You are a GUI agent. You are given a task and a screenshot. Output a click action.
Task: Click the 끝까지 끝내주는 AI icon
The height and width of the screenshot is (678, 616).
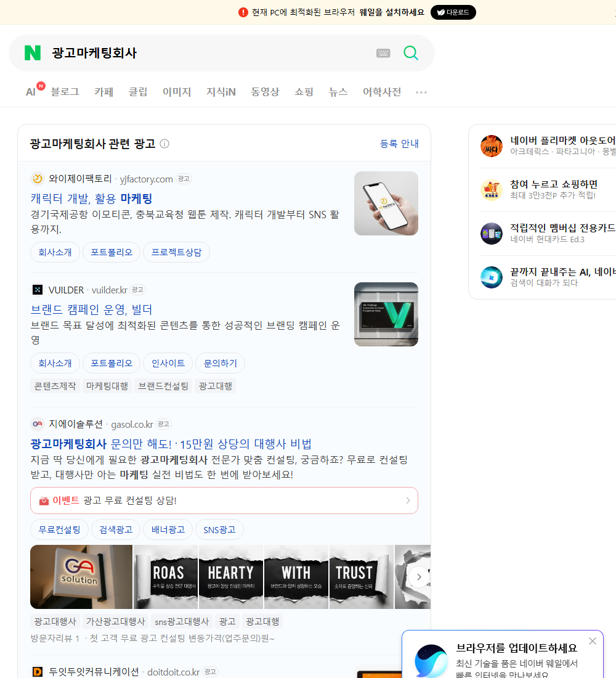[492, 277]
